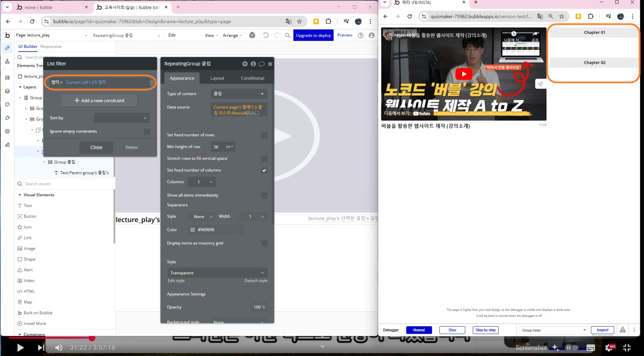644x356 pixels.
Task: Click the Bubble logo in the editor toolbar
Action: tap(7, 36)
